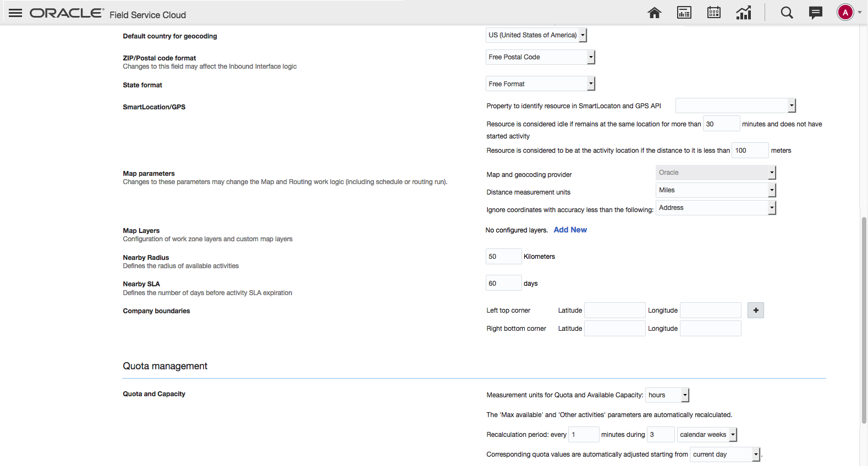Open the reports chart icon
This screenshot has width=868, height=466.
pos(744,13)
